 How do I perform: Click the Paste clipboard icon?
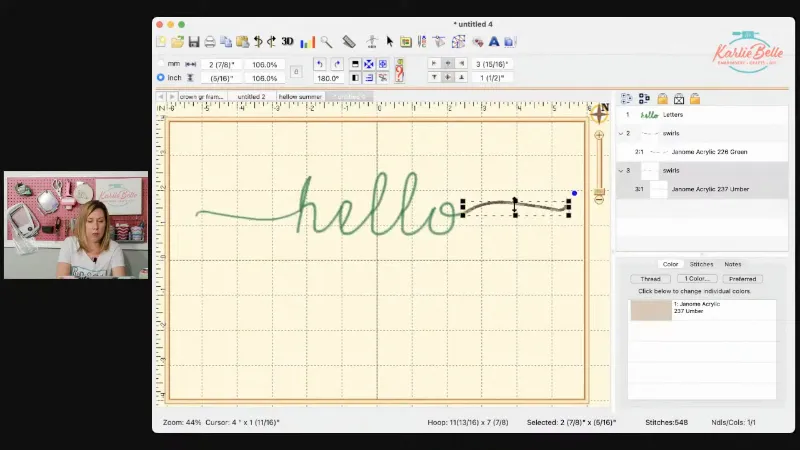242,42
